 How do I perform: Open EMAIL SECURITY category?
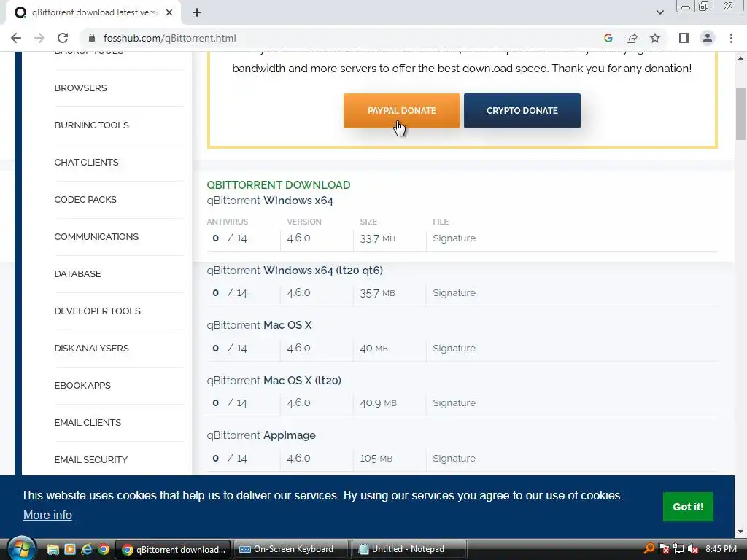click(x=91, y=459)
